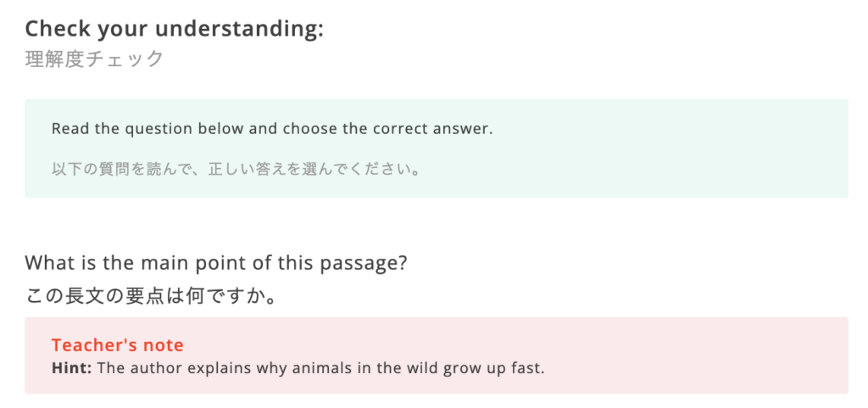The width and height of the screenshot is (868, 408).
Task: Click empty area of the pink note box
Action: click(721, 356)
